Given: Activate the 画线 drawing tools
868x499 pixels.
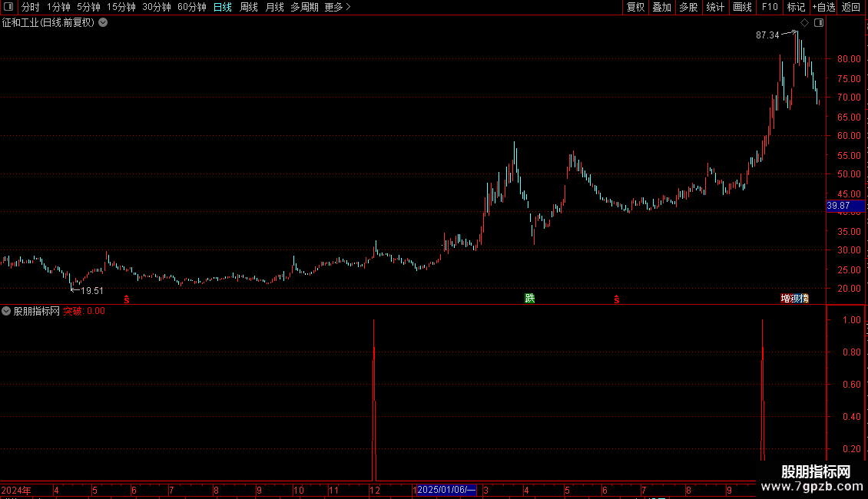Looking at the screenshot, I should pyautogui.click(x=742, y=7).
